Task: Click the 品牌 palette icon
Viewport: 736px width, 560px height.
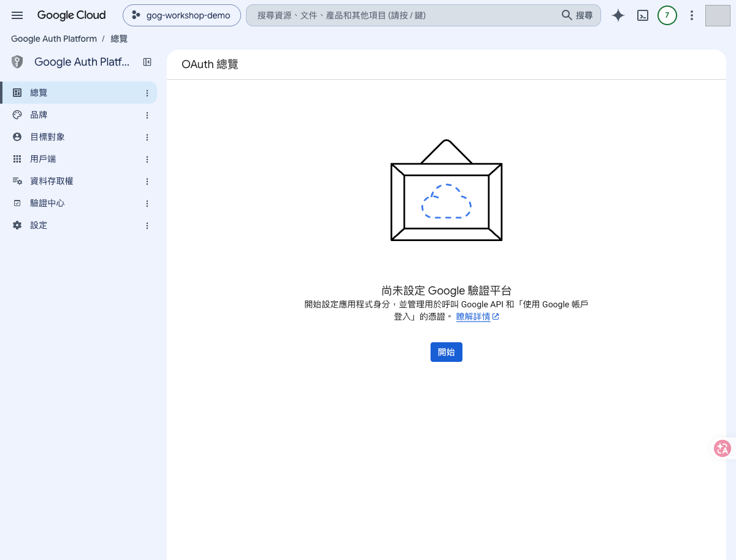Action: pos(17,115)
